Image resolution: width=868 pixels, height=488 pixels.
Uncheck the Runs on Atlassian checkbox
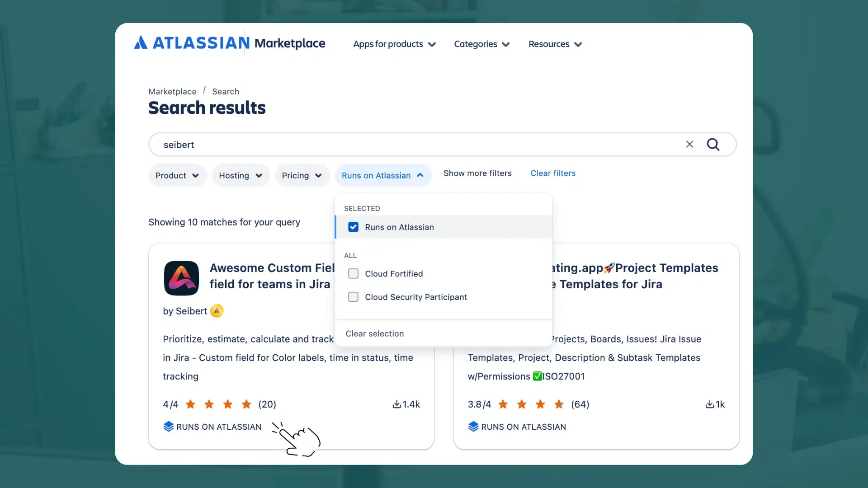[x=354, y=227]
